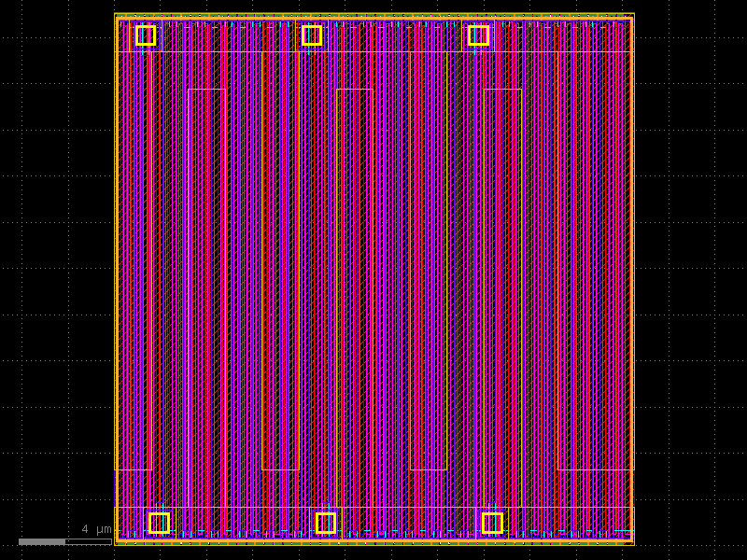Click the white notch outline near top-center
Viewport: 747px width, 560px height.
pyautogui.click(x=355, y=89)
